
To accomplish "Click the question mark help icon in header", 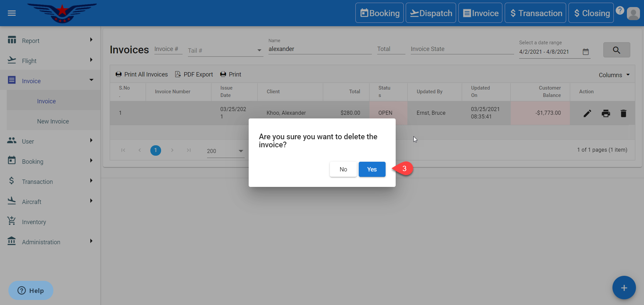I will pyautogui.click(x=620, y=11).
